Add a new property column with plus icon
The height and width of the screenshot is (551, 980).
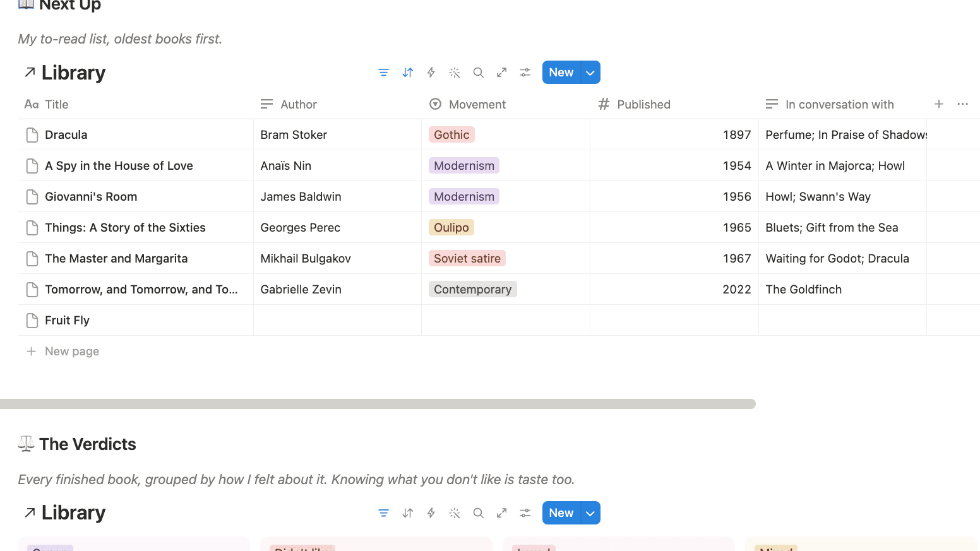click(939, 104)
